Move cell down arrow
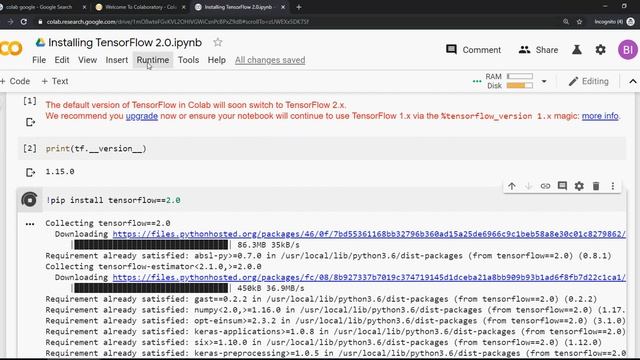Viewport: 640px width, 360px height. tap(528, 186)
